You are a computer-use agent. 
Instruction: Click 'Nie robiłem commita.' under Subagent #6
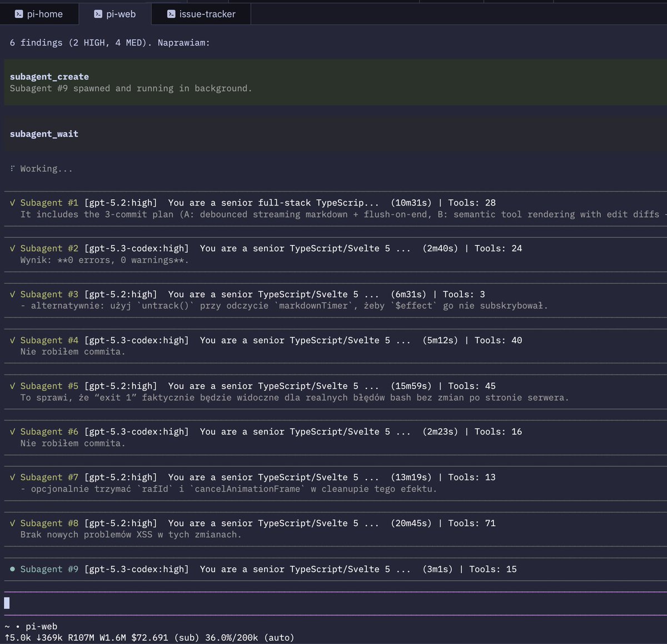tap(73, 443)
